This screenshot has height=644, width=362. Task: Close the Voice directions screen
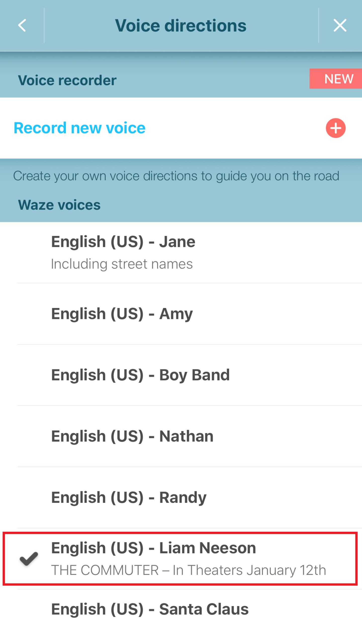pyautogui.click(x=340, y=25)
